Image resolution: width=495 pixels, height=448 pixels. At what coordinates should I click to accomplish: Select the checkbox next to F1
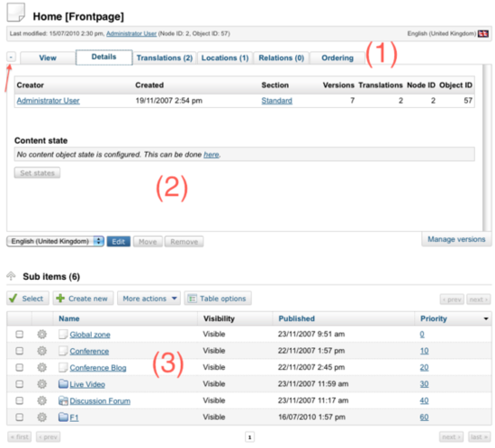(20, 417)
